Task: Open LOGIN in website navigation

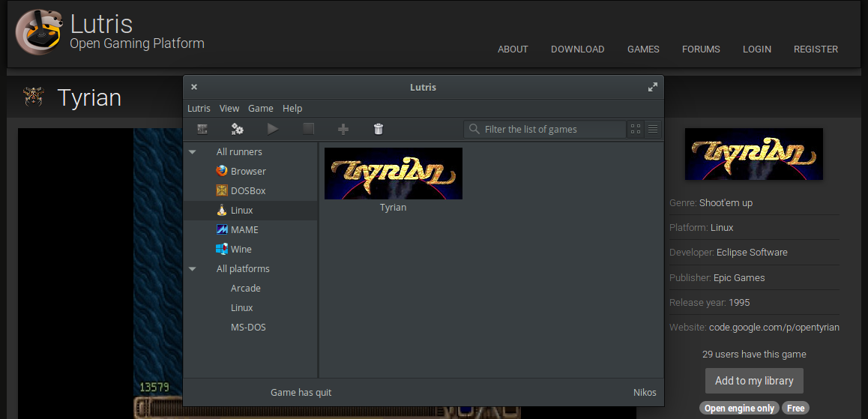Action: click(757, 49)
